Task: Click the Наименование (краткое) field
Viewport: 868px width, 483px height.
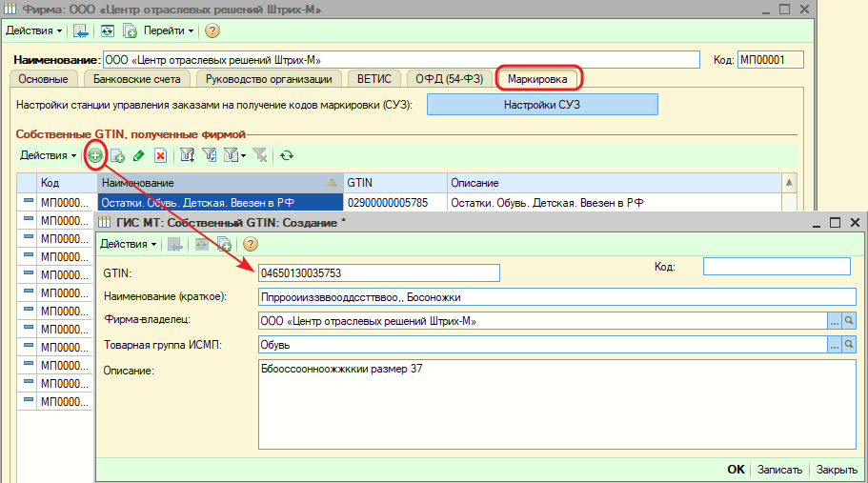Action: click(x=556, y=297)
